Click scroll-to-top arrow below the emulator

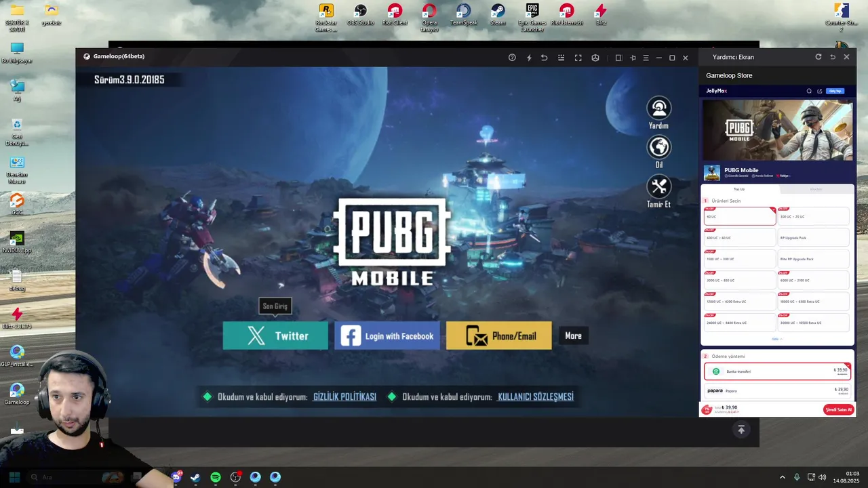tap(741, 430)
